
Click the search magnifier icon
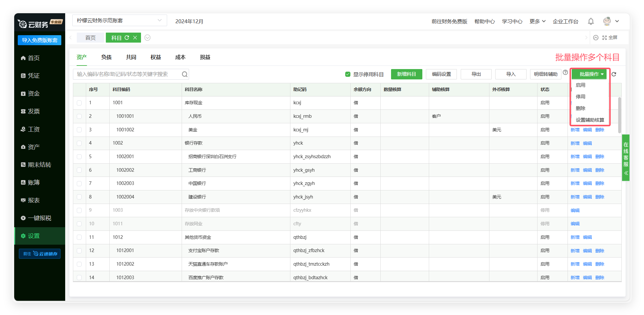[x=185, y=74]
